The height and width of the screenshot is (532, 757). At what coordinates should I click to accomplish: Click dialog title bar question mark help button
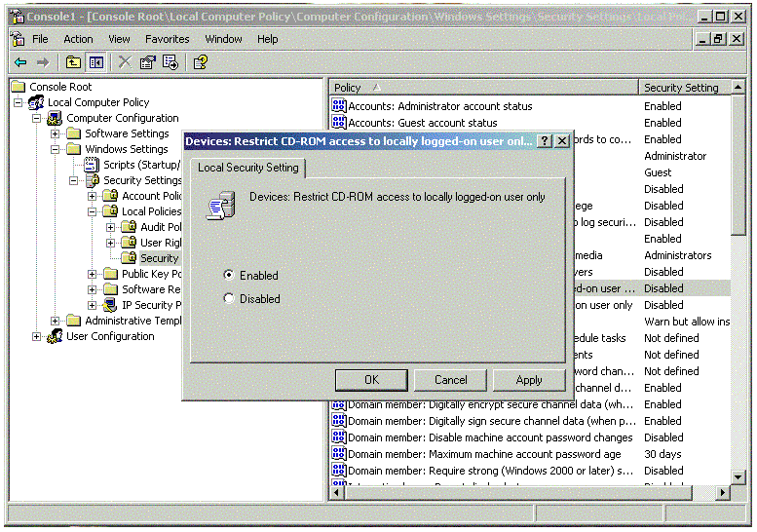[x=545, y=141]
